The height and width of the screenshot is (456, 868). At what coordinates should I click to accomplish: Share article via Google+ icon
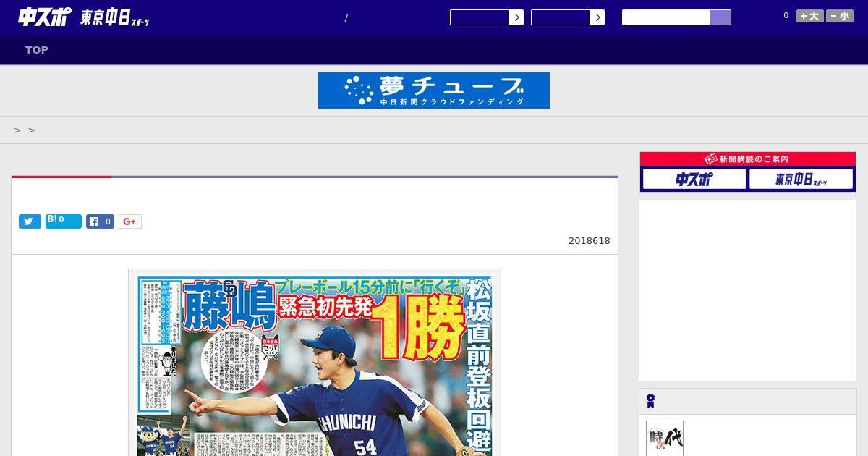tap(130, 221)
